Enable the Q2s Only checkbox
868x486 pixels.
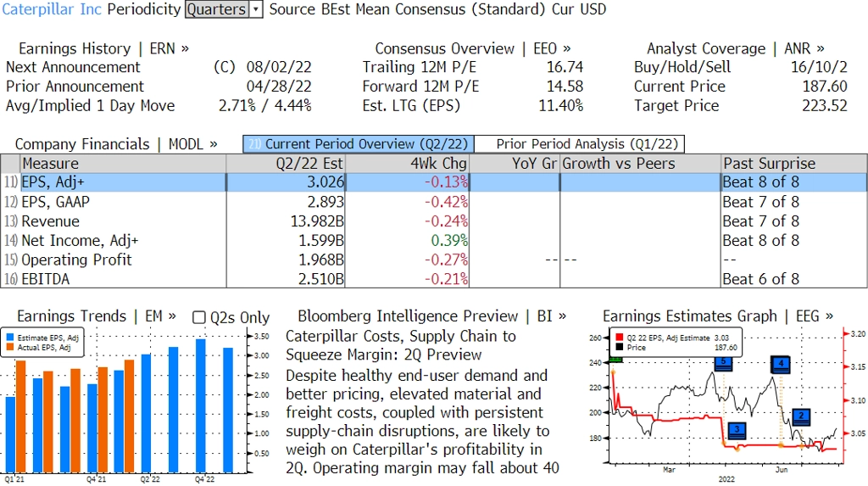[200, 317]
